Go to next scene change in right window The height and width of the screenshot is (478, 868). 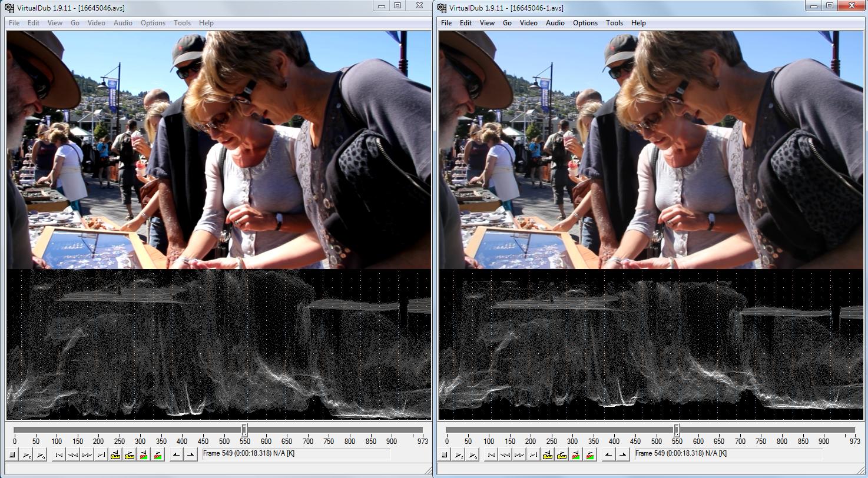pos(589,454)
